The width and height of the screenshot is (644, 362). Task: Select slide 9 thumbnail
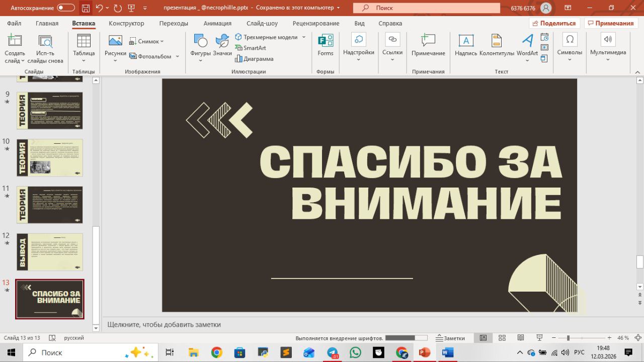50,111
